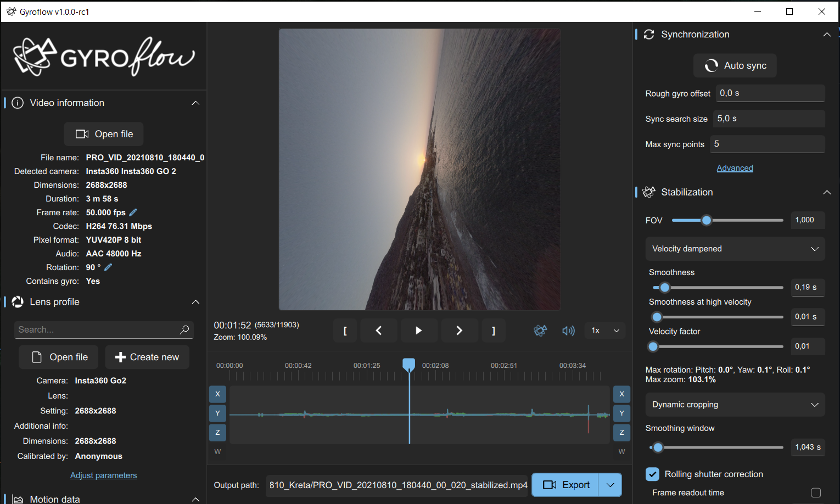The image size is (840, 504).
Task: Mute playback with the speaker icon
Action: pos(568,331)
